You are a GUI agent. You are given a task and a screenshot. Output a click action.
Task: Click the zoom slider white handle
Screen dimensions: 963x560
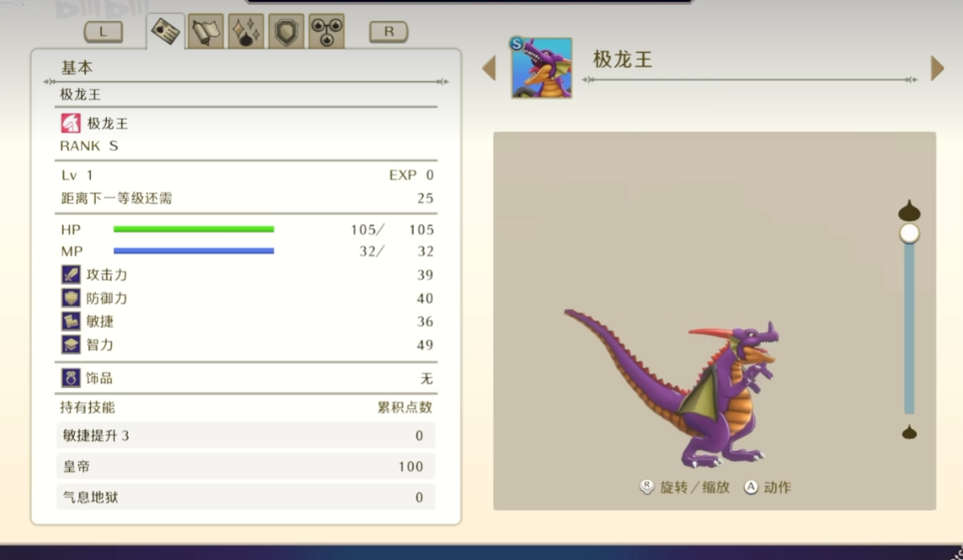click(x=909, y=234)
